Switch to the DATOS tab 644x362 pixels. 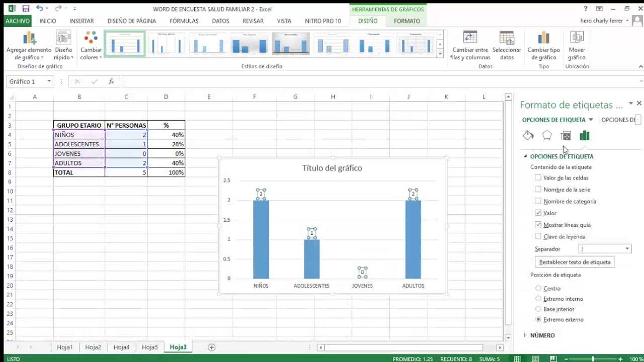click(220, 21)
